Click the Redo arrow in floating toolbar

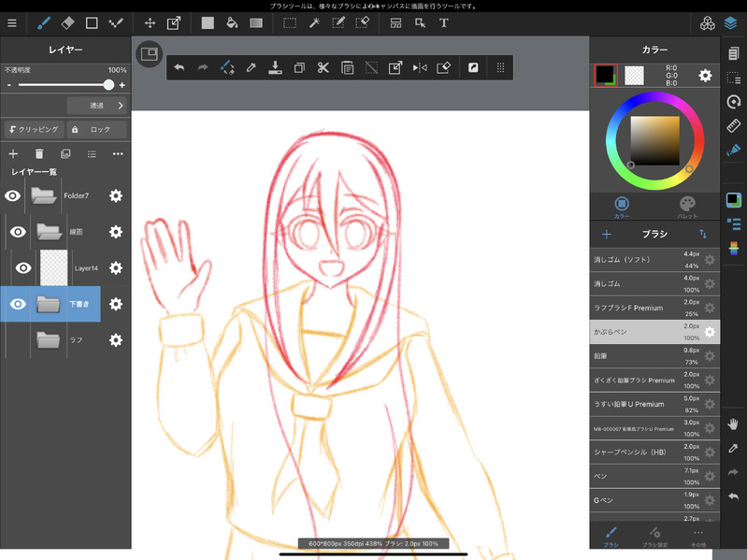(203, 67)
